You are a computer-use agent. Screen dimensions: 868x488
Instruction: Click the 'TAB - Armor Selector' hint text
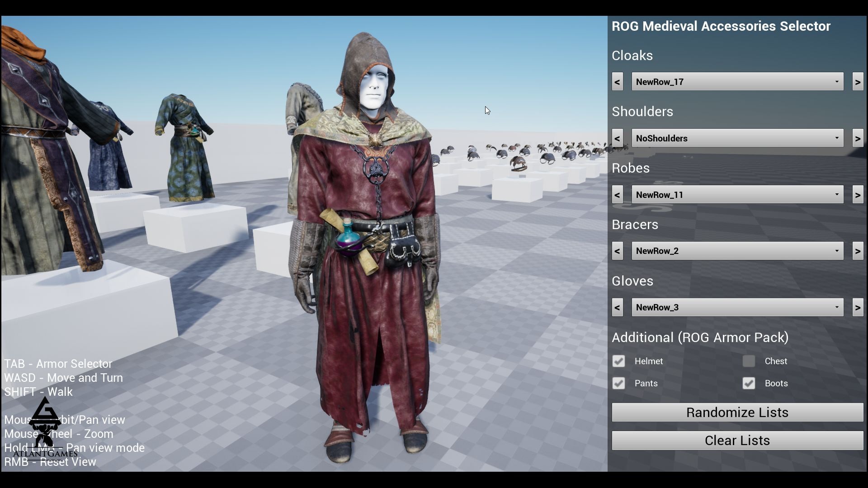58,364
